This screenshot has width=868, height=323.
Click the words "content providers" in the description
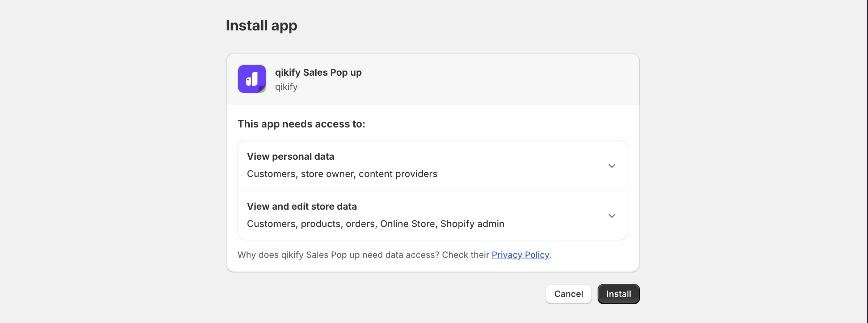(398, 174)
